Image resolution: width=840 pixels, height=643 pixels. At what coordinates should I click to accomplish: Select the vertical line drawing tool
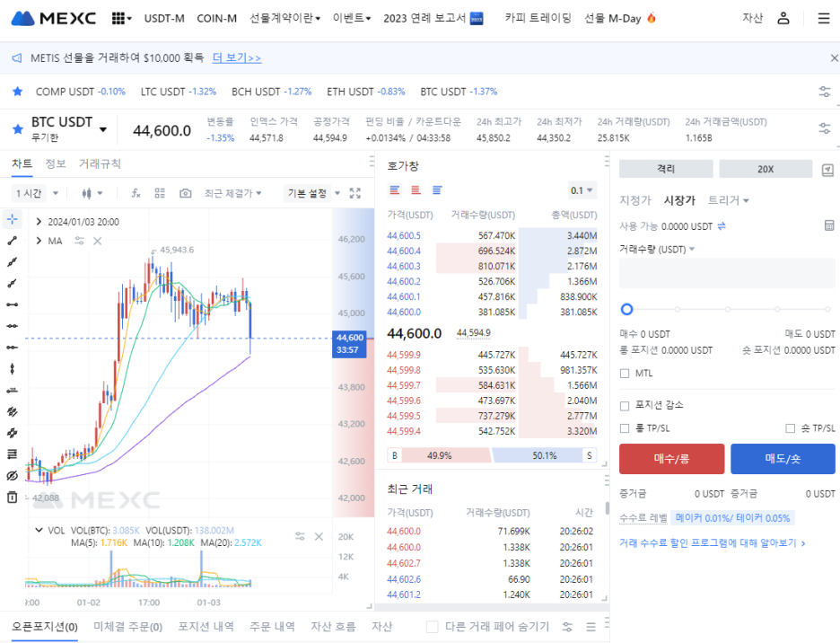13,368
